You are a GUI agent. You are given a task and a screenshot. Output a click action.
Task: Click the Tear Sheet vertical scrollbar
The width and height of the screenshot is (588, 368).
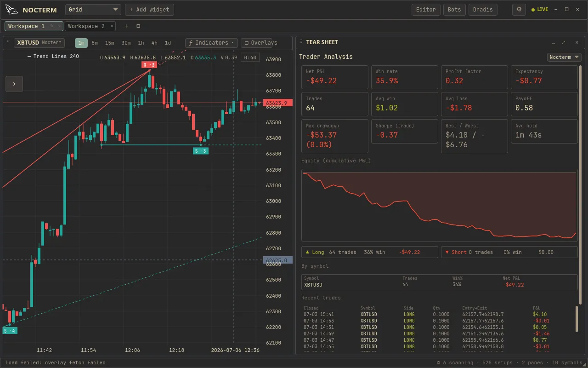pos(580,184)
